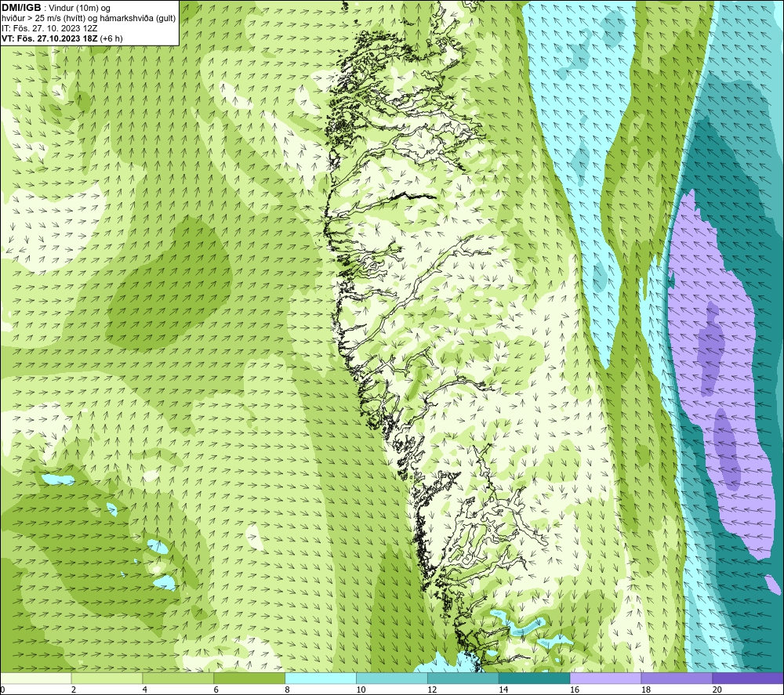
Task: Click the 16–18 m/s lavender legend swatch
Action: [x=605, y=679]
